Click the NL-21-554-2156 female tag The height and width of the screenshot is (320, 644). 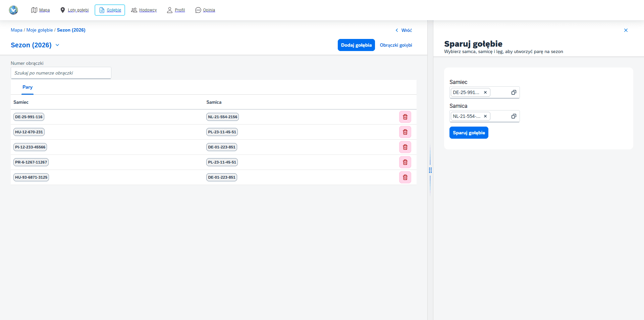point(222,117)
